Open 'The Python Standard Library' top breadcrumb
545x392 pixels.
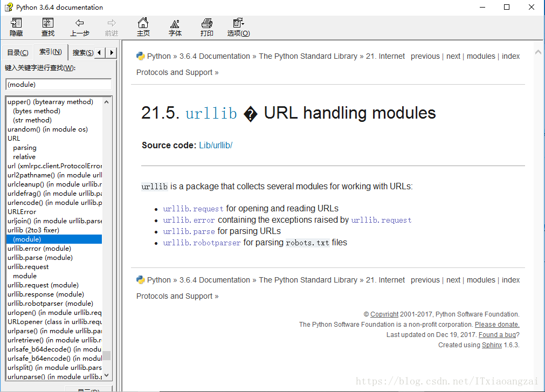pos(308,56)
